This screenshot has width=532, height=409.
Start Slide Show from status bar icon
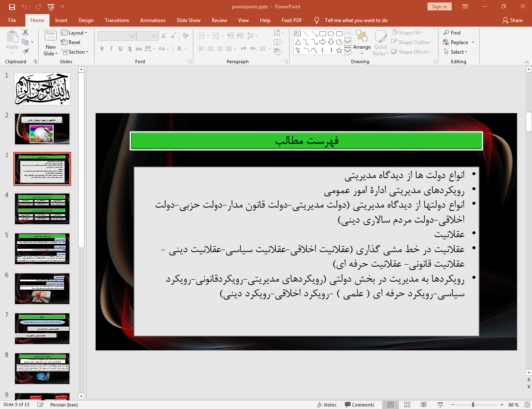pyautogui.click(x=440, y=404)
